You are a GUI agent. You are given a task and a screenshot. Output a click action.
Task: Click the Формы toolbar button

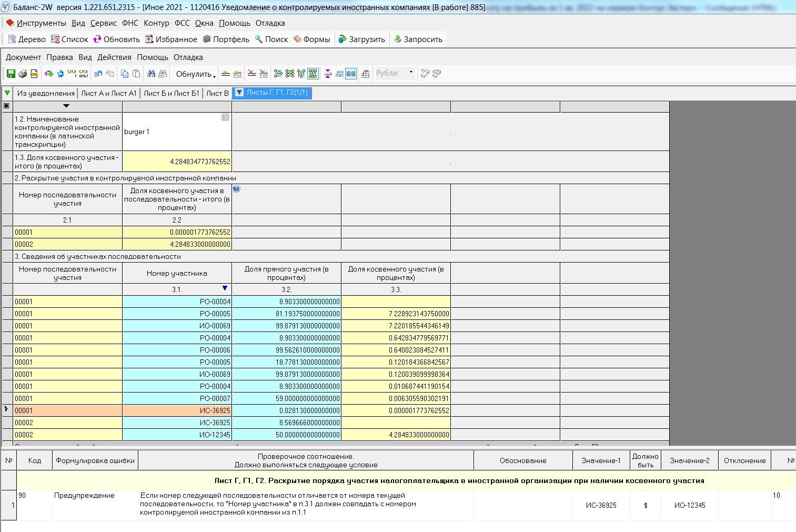[312, 39]
